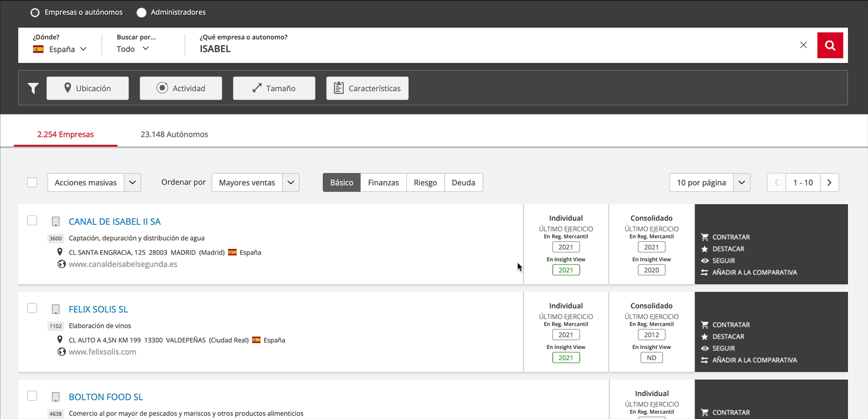Go to next page with the right arrow
Screen dimensions: 868x419
[829, 182]
